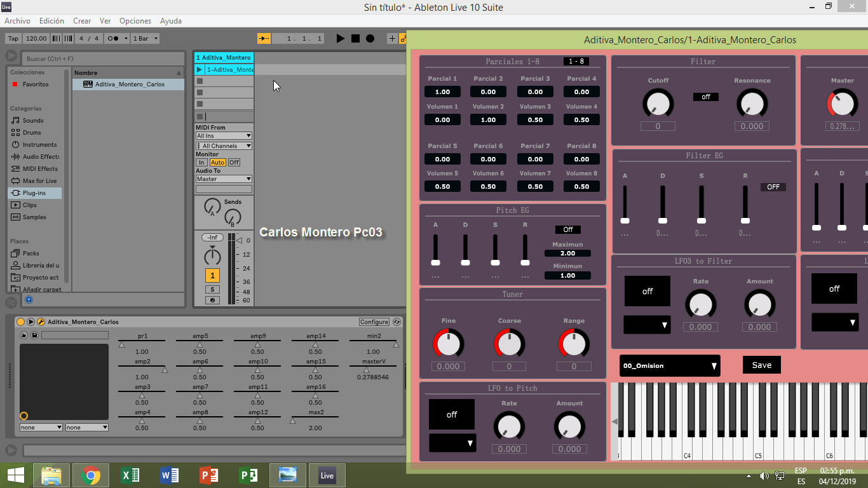Click the track pan knob
The image size is (868, 488).
point(212,257)
